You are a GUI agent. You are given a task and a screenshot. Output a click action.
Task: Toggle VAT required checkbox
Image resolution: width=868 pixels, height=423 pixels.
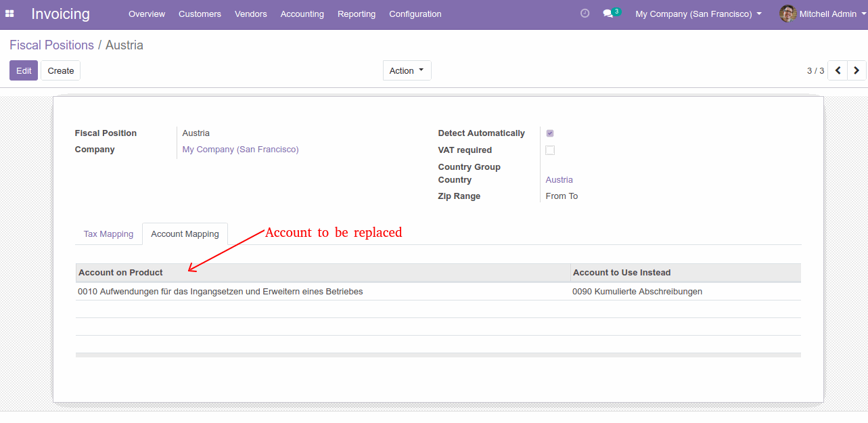coord(550,150)
